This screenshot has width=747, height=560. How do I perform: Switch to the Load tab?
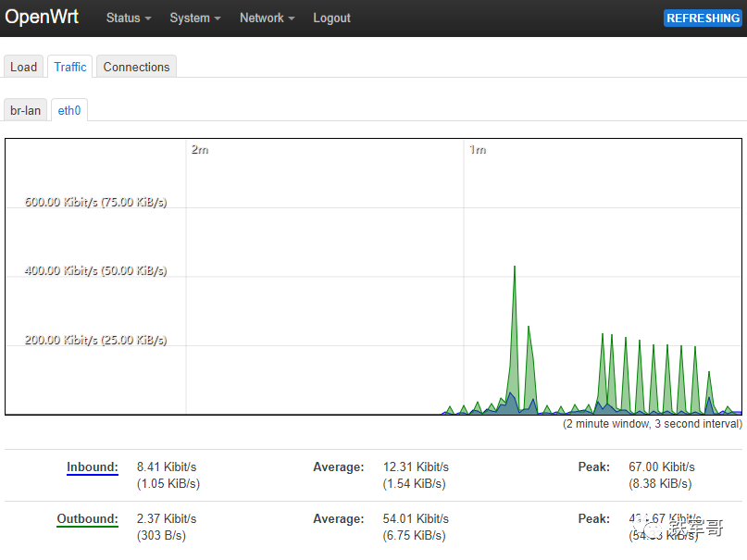(23, 67)
